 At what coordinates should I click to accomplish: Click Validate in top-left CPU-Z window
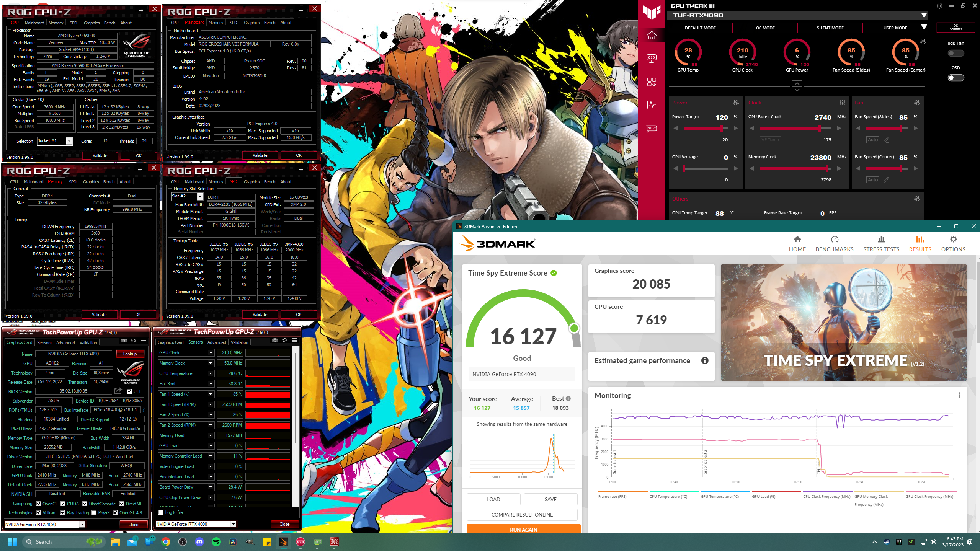click(100, 156)
